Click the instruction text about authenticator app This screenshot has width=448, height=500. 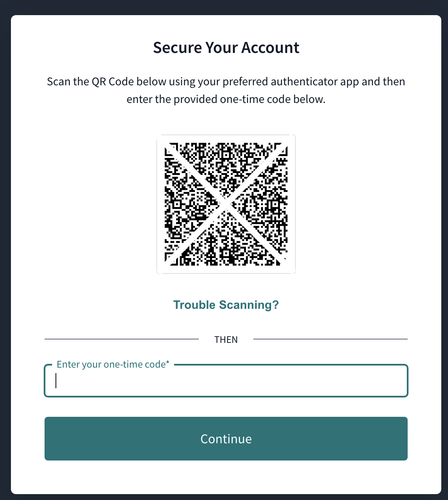226,90
